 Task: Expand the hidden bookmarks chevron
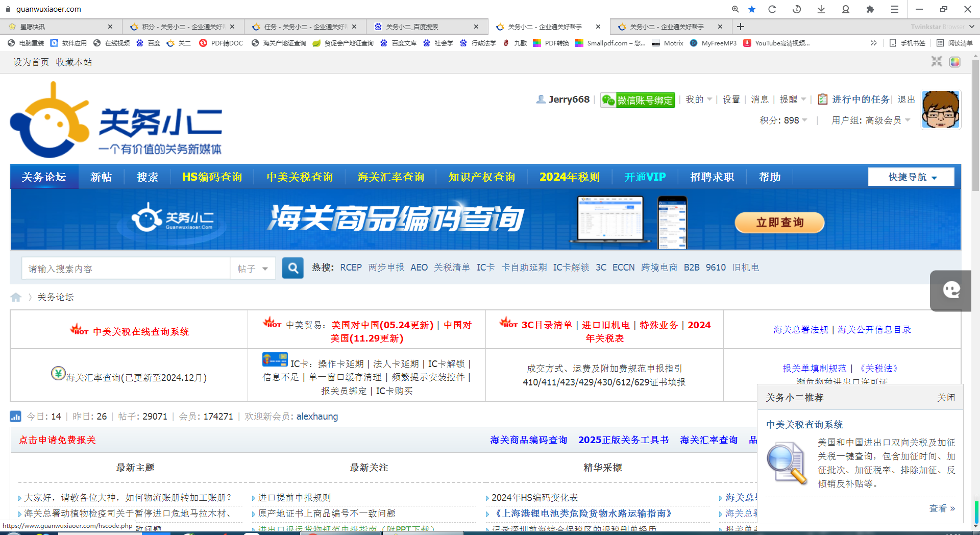[873, 43]
